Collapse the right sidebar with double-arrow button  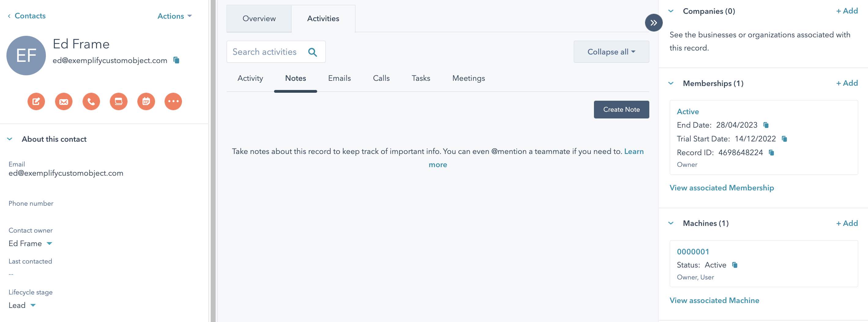(x=653, y=23)
